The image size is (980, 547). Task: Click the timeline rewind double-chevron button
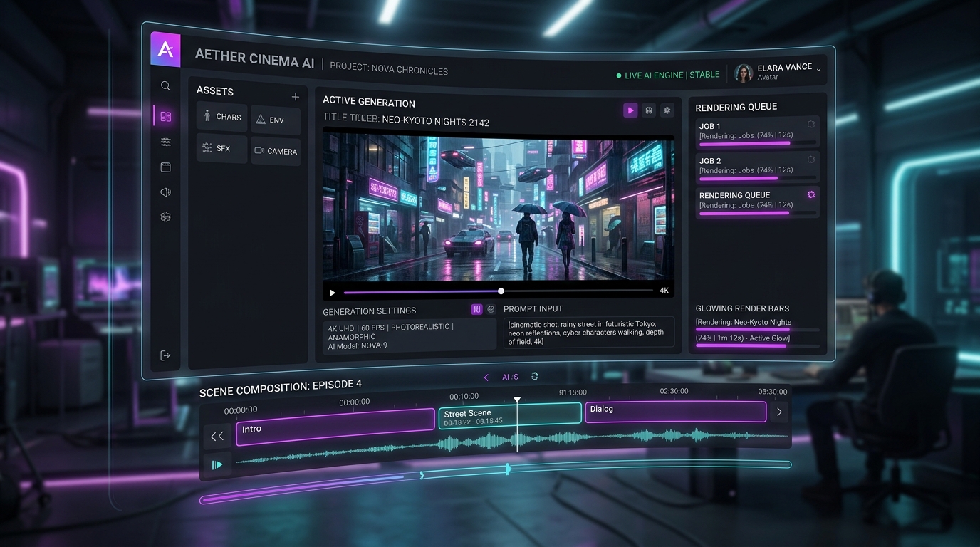217,436
